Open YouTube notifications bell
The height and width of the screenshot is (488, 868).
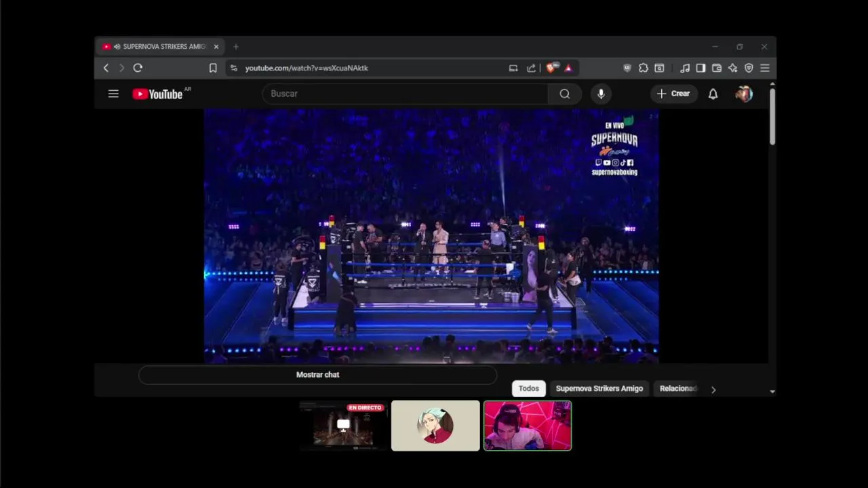point(713,94)
